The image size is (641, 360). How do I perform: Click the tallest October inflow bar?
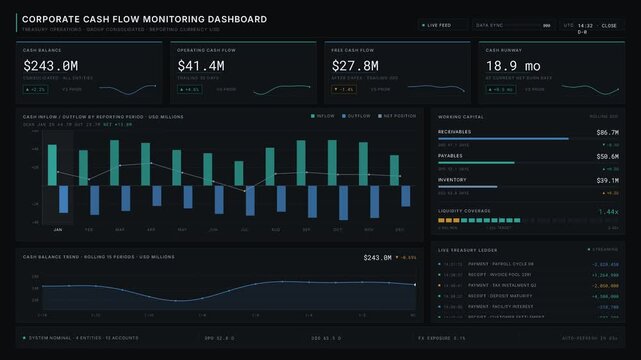click(332, 163)
